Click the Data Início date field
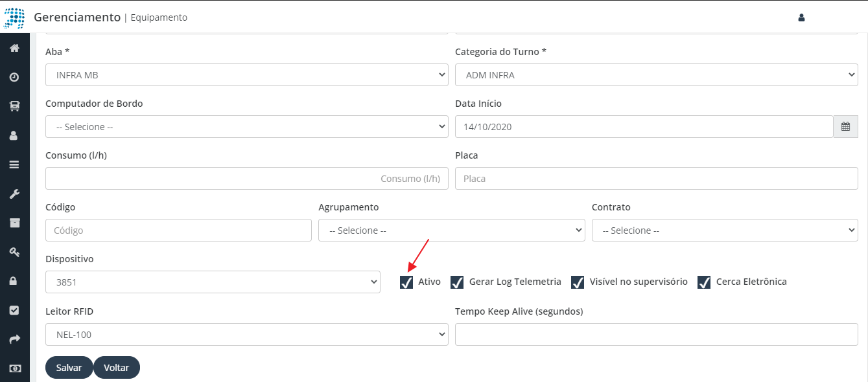 (644, 127)
